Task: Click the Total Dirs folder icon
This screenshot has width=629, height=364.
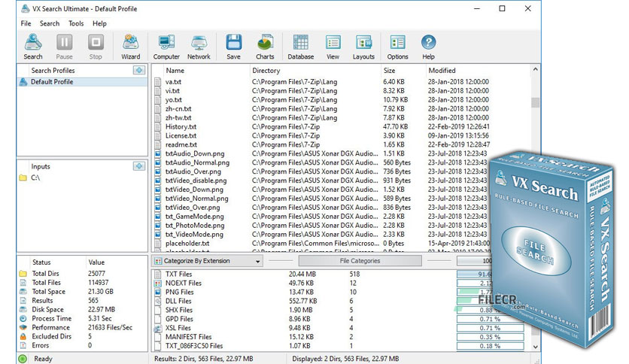Action: 23,274
